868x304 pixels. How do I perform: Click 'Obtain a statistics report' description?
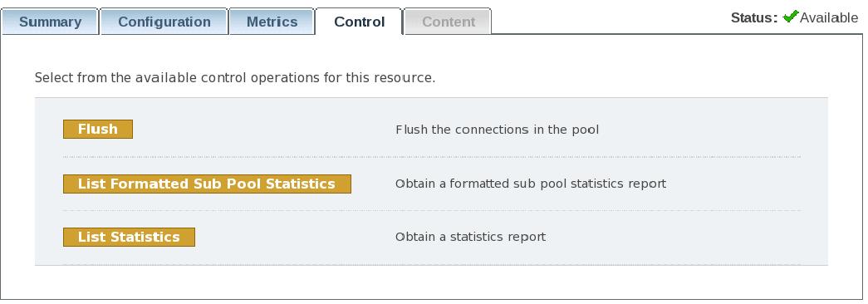470,237
